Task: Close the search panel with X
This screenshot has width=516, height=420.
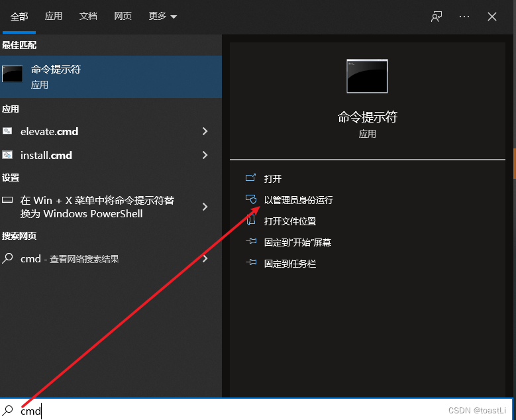Action: pos(492,17)
